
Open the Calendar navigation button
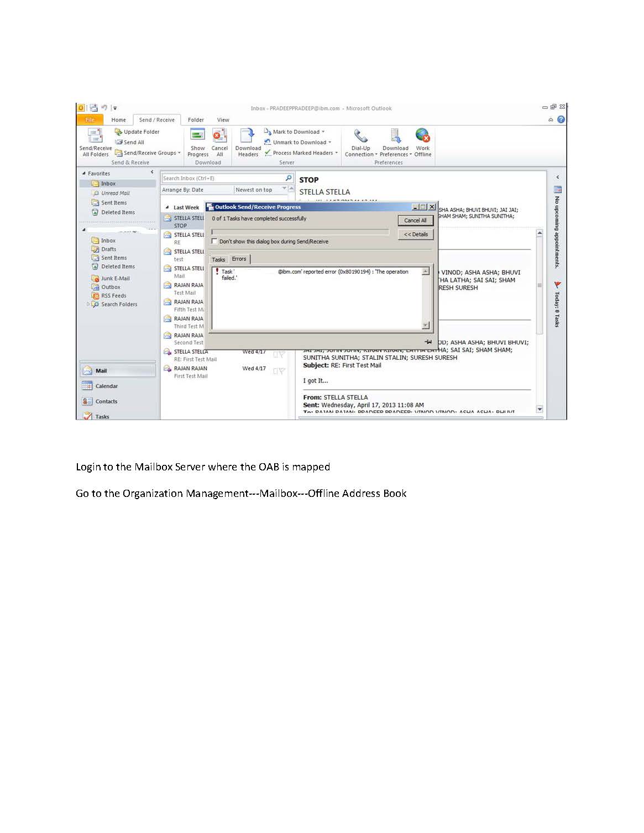118,386
